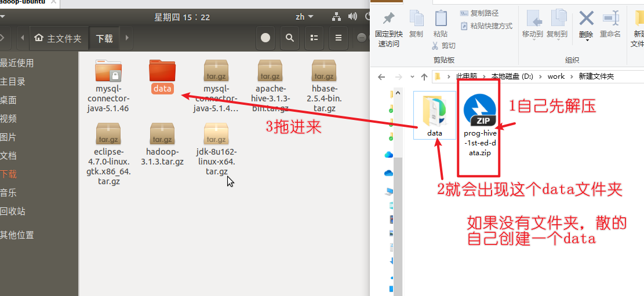Go to 主文件夹 home in path bar
This screenshot has width=644, height=296.
[58, 39]
